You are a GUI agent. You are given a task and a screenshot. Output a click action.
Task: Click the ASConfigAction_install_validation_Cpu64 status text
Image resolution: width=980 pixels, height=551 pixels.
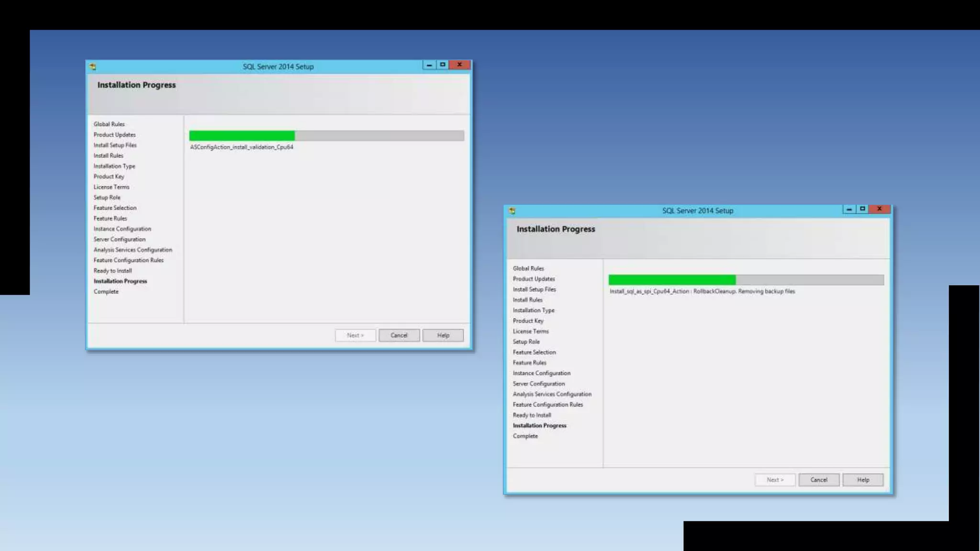pyautogui.click(x=242, y=147)
